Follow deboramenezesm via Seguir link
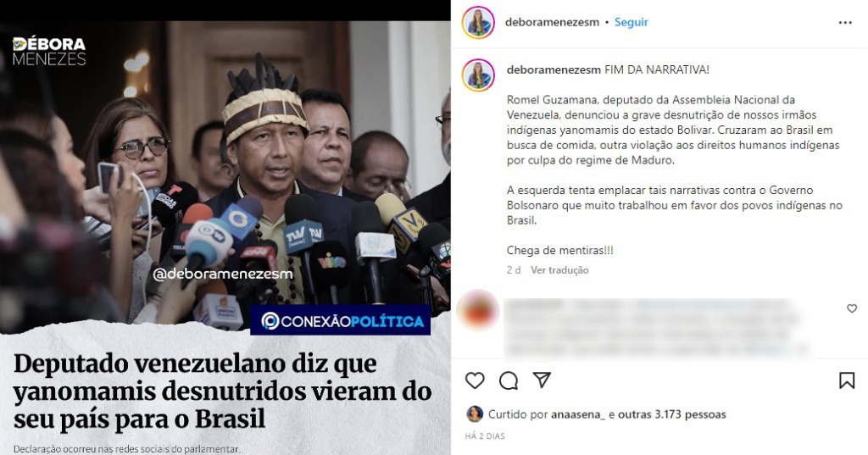868x455 pixels. (x=631, y=22)
